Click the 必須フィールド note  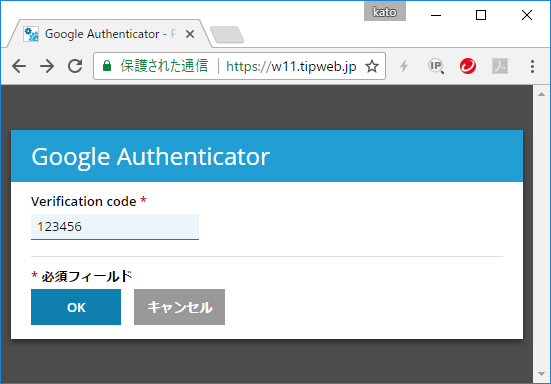(x=82, y=276)
